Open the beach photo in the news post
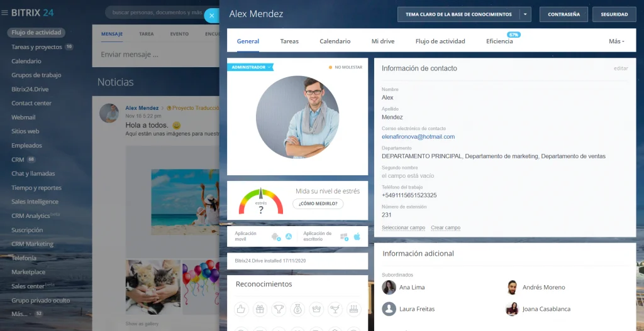This screenshot has height=331, width=644. coord(185,202)
